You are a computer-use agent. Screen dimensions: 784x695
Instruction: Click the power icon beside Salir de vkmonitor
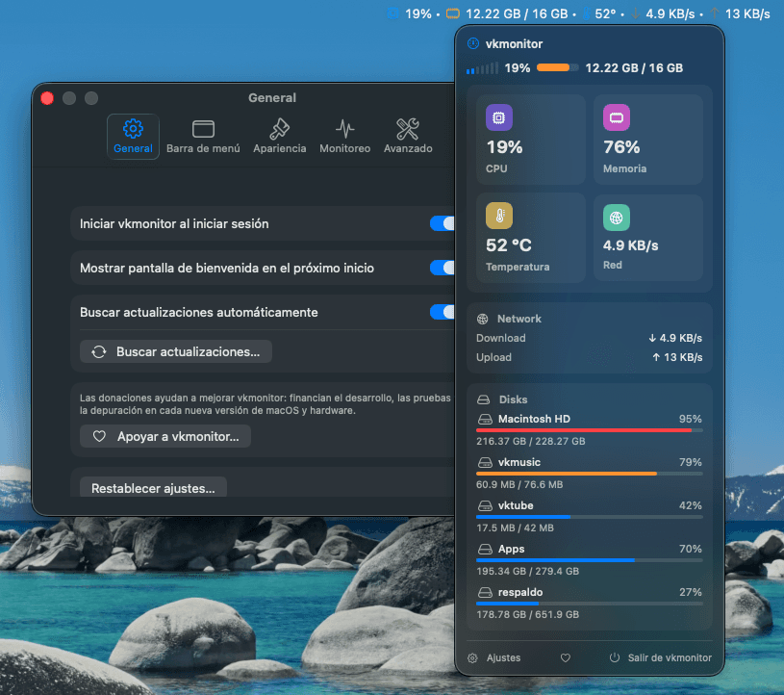click(615, 657)
